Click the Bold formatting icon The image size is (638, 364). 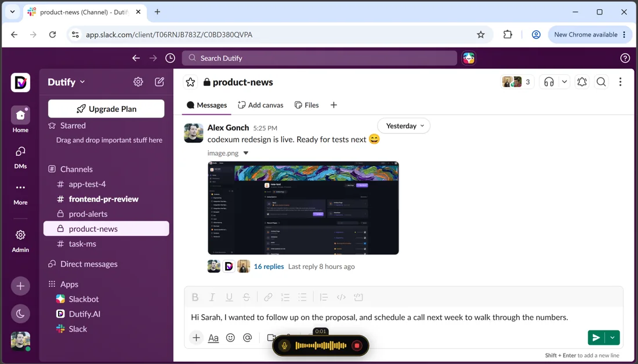click(x=195, y=297)
